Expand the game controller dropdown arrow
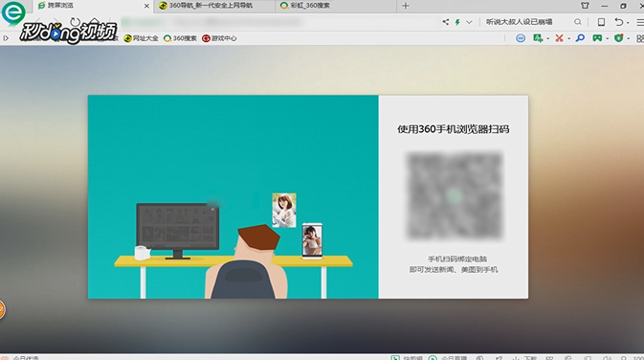This screenshot has width=644, height=360. pyautogui.click(x=607, y=39)
